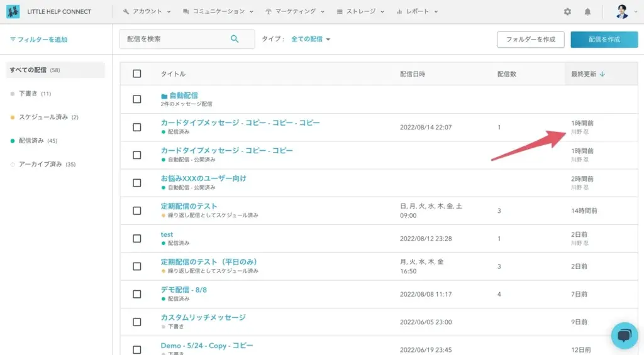Open the settings gear icon
644x355 pixels.
coord(567,12)
